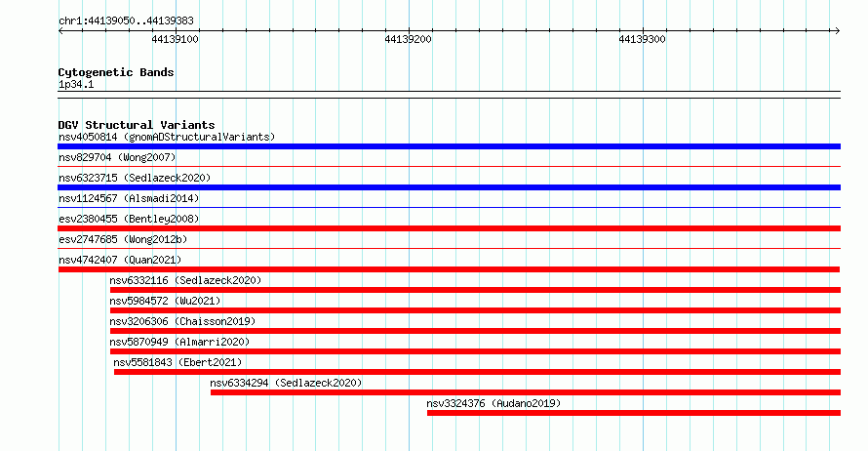Select the red bar for esv2380455
This screenshot has width=868, height=451.
click(449, 228)
